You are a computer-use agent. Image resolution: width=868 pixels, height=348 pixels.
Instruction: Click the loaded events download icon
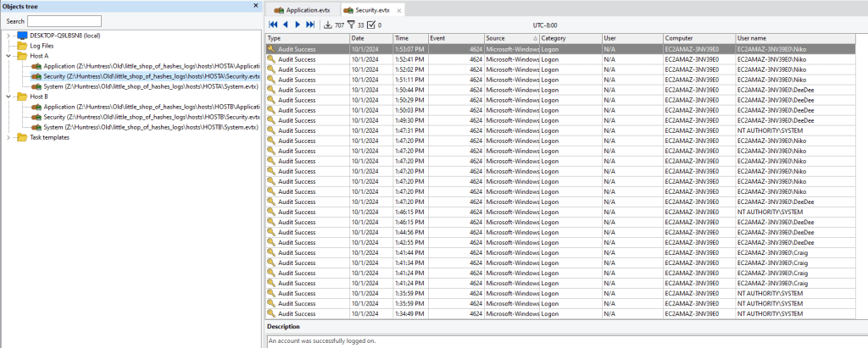click(328, 25)
